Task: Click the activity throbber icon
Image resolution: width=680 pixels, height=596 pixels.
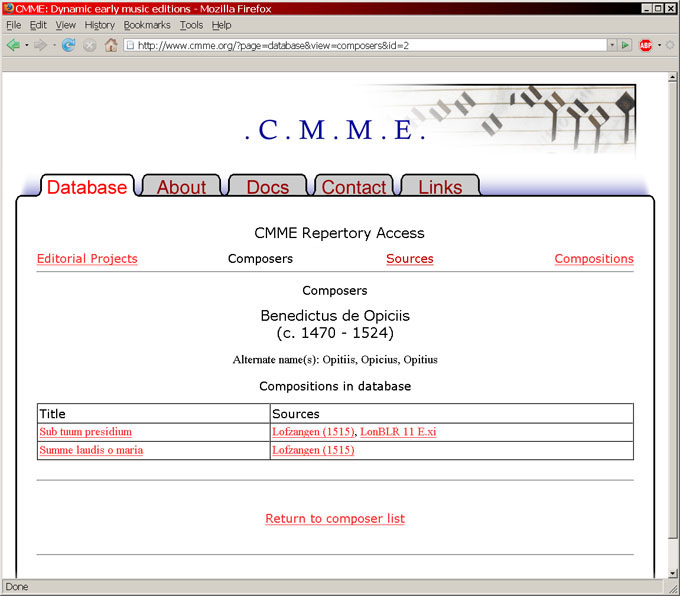Action: coord(670,45)
